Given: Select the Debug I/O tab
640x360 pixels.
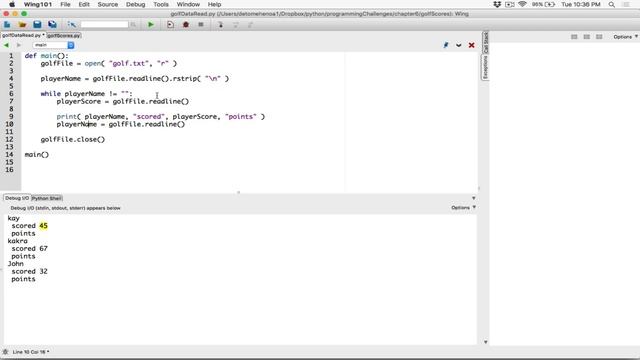Looking at the screenshot, I should [17, 198].
